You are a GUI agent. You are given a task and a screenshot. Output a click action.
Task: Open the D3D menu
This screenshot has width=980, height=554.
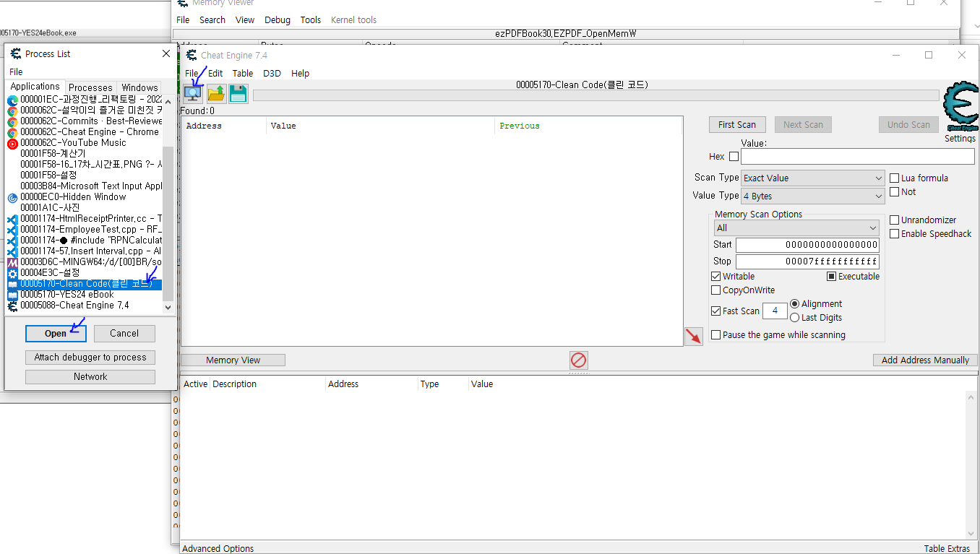(272, 74)
